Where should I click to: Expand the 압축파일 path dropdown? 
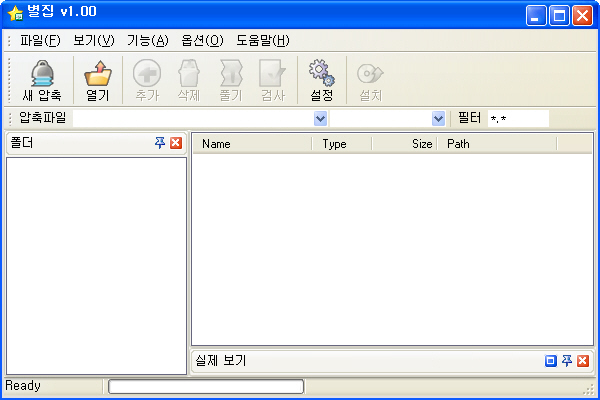[x=320, y=118]
